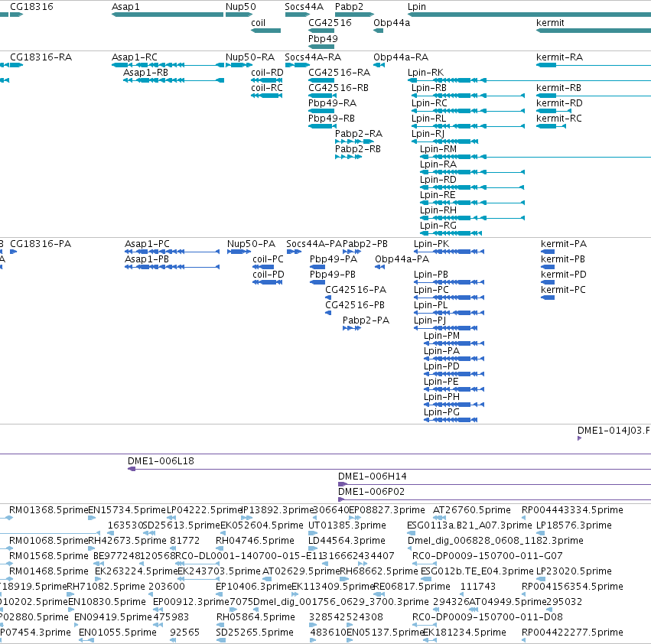Click the Asap1-RB transcript label
Image resolution: width=651 pixels, height=644 pixels.
(x=145, y=72)
